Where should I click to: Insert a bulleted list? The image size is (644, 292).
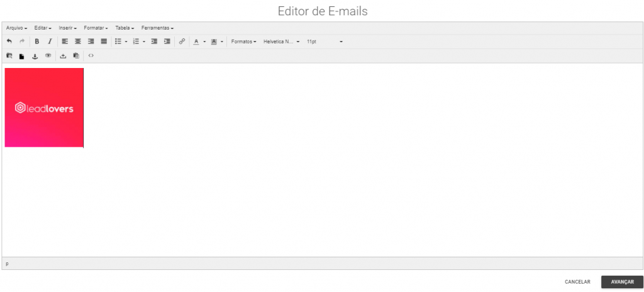(118, 42)
